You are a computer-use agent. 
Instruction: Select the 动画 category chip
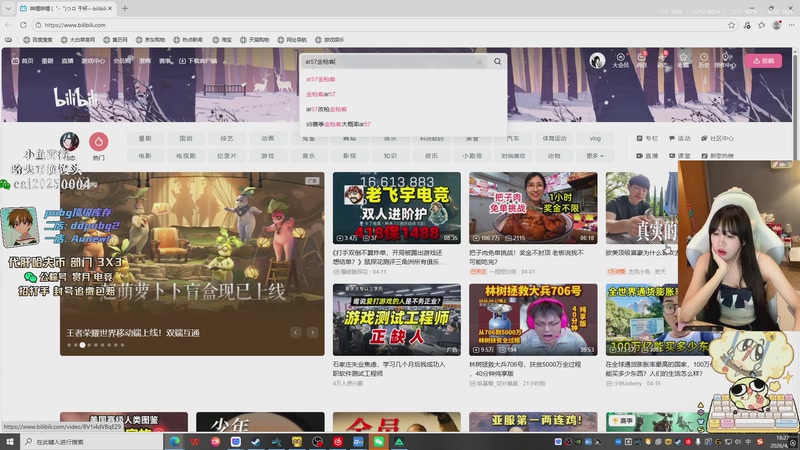tap(268, 138)
